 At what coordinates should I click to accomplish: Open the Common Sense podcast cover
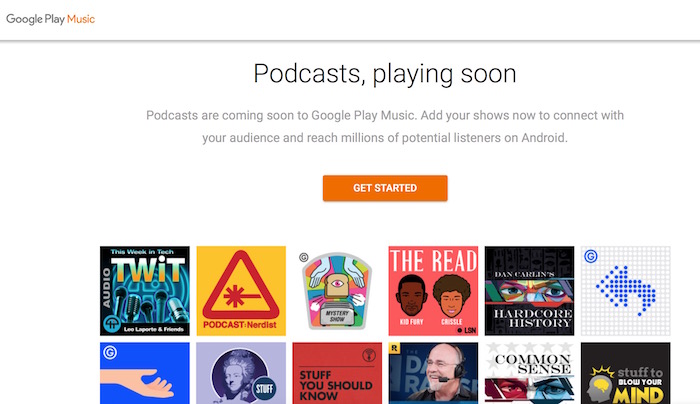tap(529, 372)
